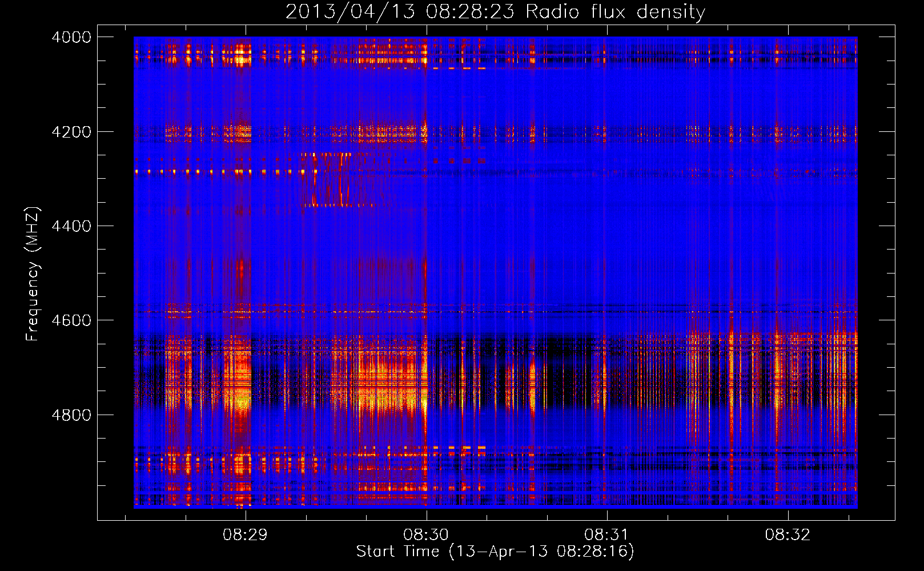This screenshot has width=924, height=571.
Task: Click the 4800 frequency axis label
Action: click(71, 415)
